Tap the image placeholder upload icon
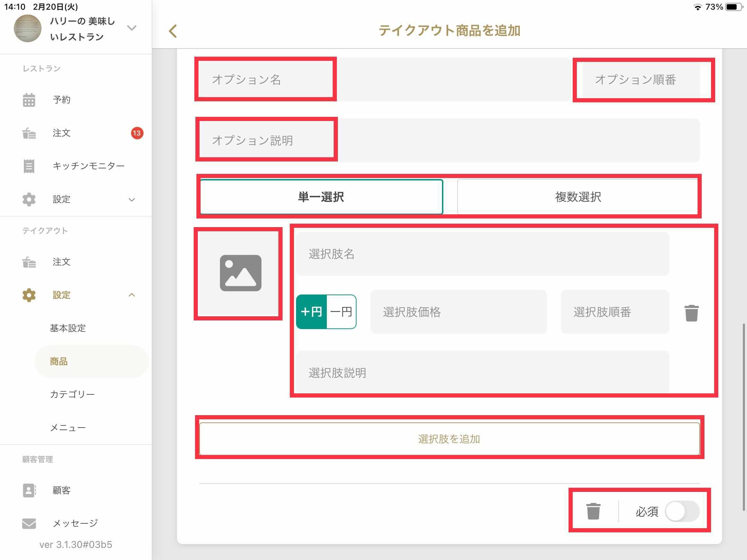This screenshot has width=747, height=560. 240,273
